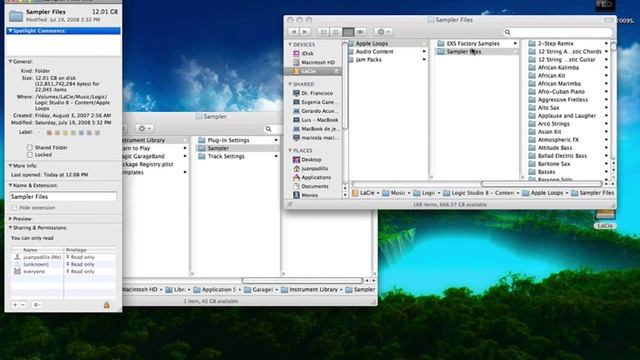Image resolution: width=640 pixels, height=360 pixels.
Task: Collapse the Sharing & Permissions section
Action: tap(10, 228)
